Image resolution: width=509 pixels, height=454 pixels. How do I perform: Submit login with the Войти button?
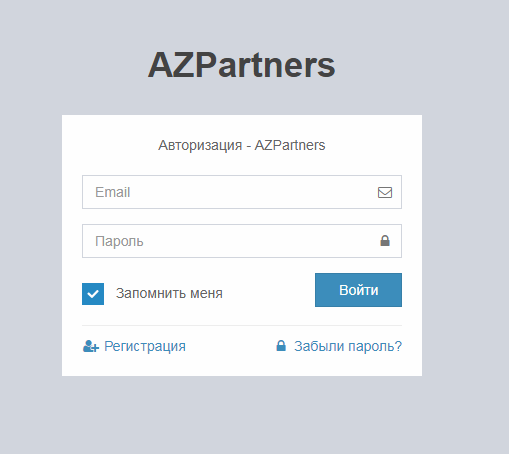pyautogui.click(x=358, y=290)
